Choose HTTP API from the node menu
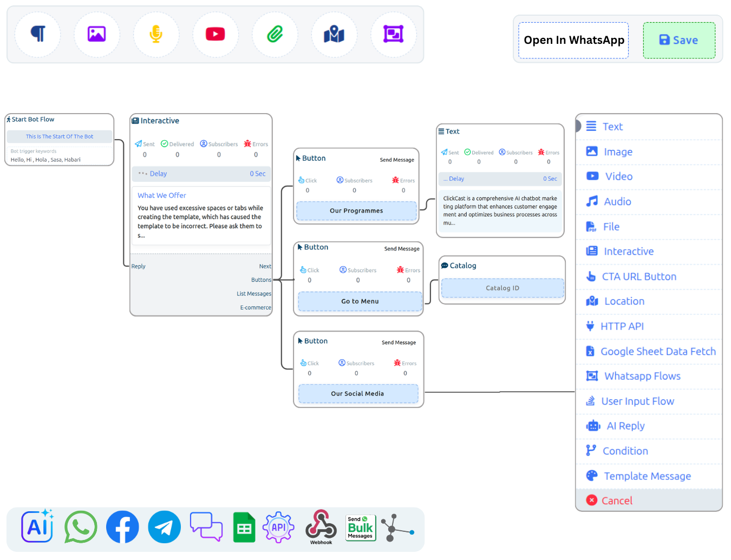Viewport: 731px width, 560px height. point(649,326)
